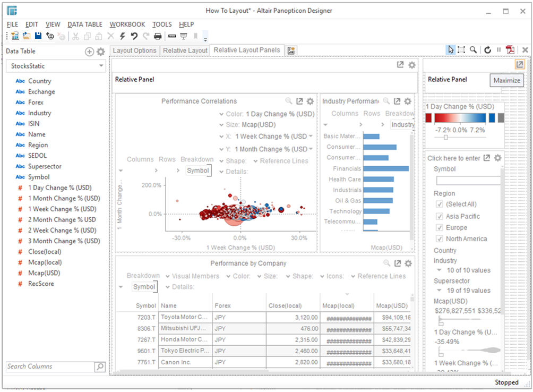Select the Zoom magnifier tool in top-right toolbar
This screenshot has height=392, width=533.
pos(473,50)
